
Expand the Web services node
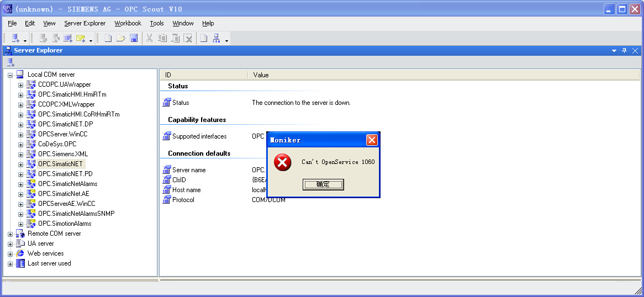pyautogui.click(x=10, y=254)
